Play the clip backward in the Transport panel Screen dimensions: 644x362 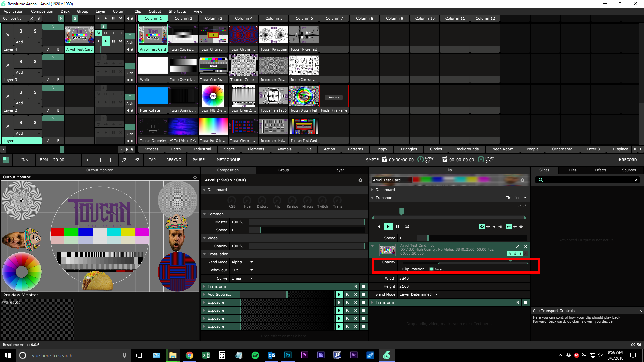point(379,227)
